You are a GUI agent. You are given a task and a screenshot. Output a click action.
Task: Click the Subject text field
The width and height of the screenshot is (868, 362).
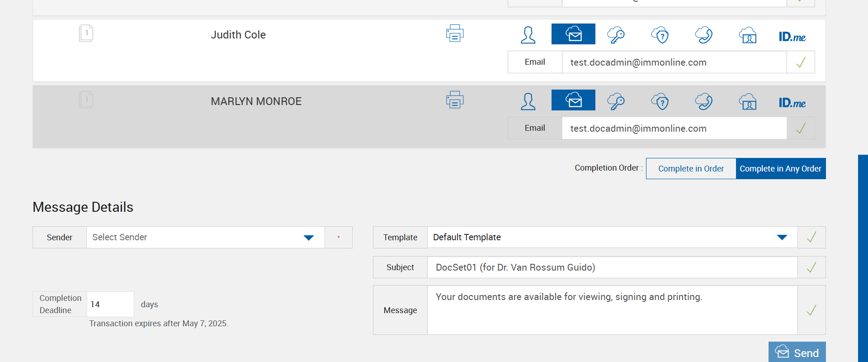coord(612,267)
